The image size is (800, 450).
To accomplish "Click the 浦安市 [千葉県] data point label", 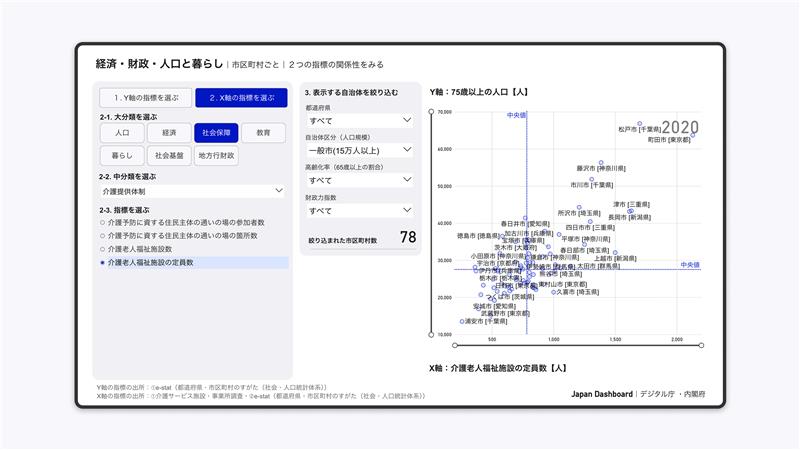I will [x=486, y=322].
